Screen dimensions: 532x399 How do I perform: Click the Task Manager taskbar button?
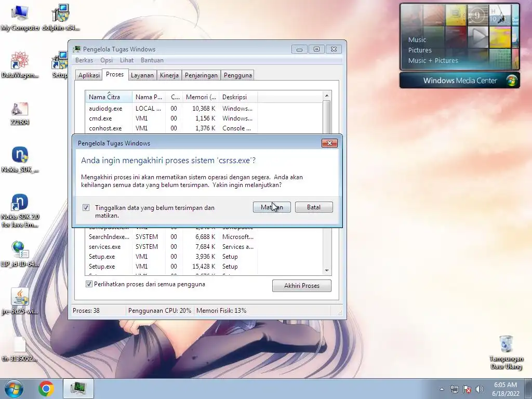pos(78,389)
